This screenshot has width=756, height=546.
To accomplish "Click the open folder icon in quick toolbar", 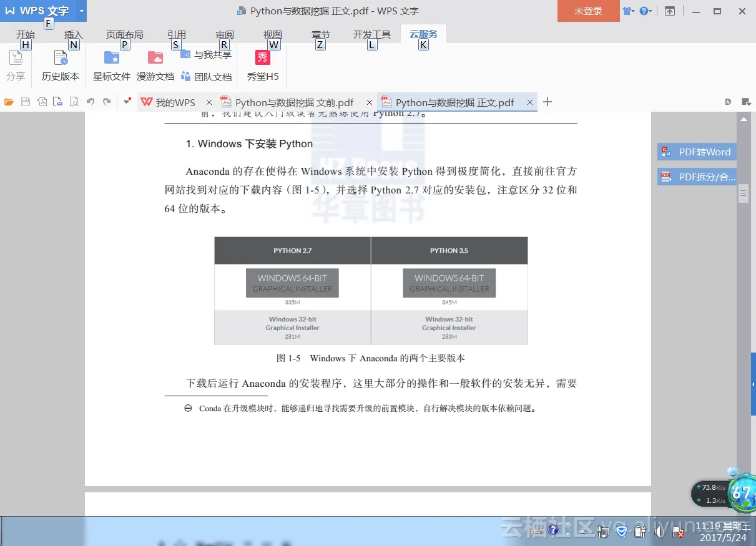I will (x=9, y=102).
